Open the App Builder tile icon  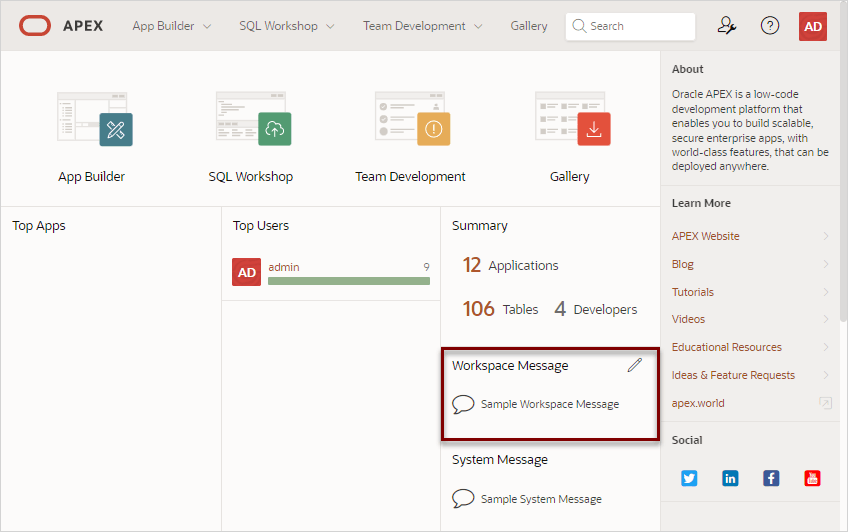click(95, 119)
